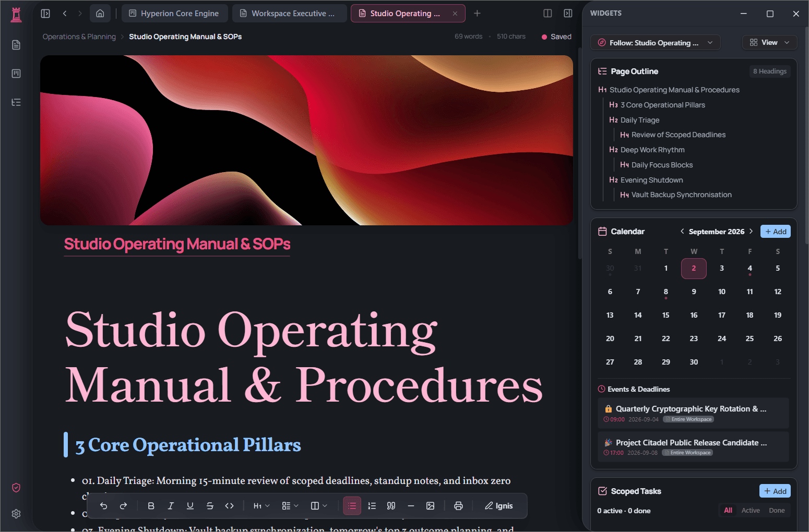
Task: Jump to Vault Backup Synchronisation heading
Action: 681,195
